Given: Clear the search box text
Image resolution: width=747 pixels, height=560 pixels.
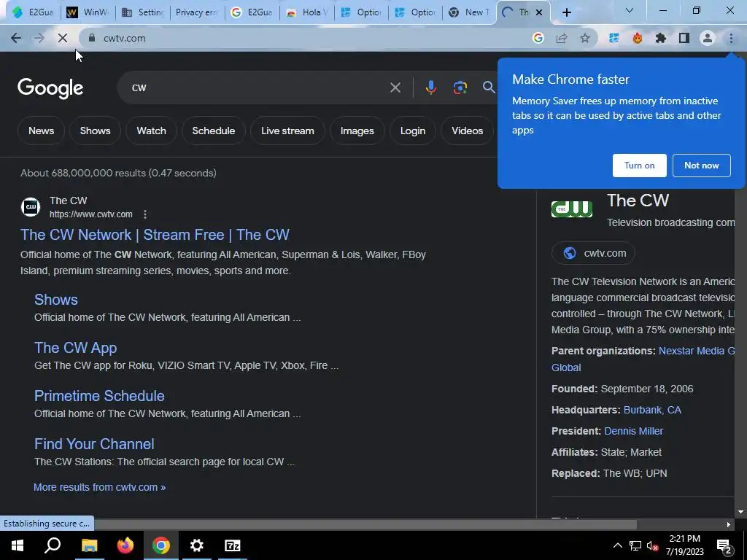Looking at the screenshot, I should coord(395,87).
